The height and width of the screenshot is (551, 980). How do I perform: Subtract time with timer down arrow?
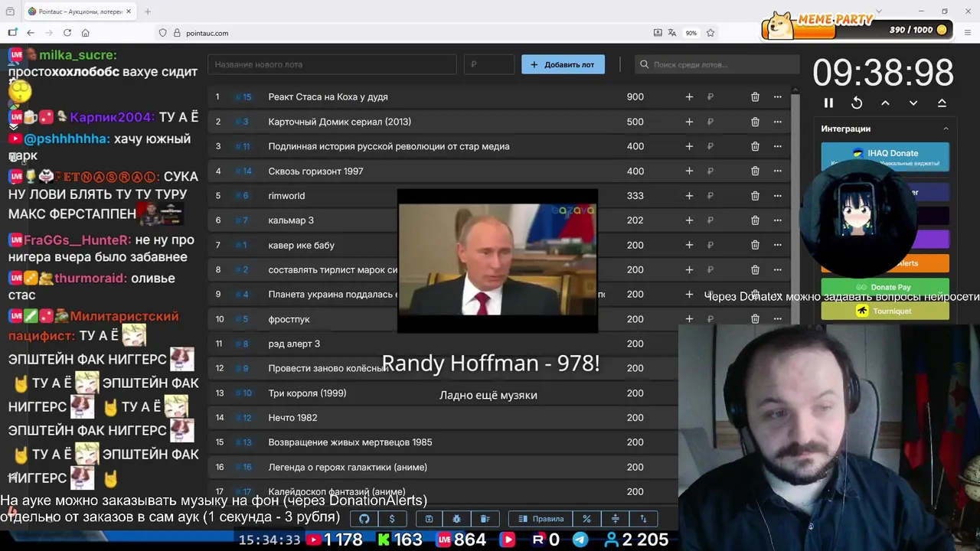[913, 103]
